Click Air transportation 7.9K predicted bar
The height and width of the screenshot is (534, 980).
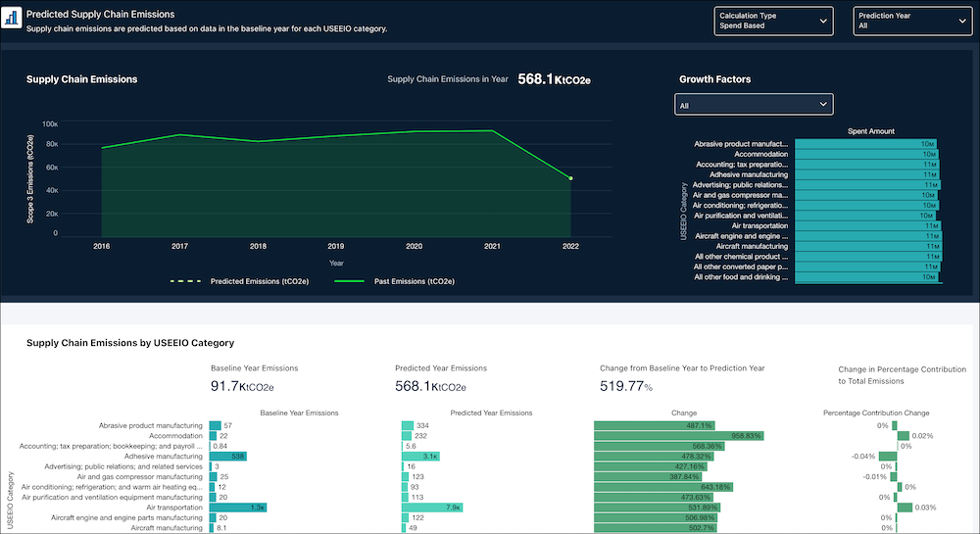pos(432,508)
